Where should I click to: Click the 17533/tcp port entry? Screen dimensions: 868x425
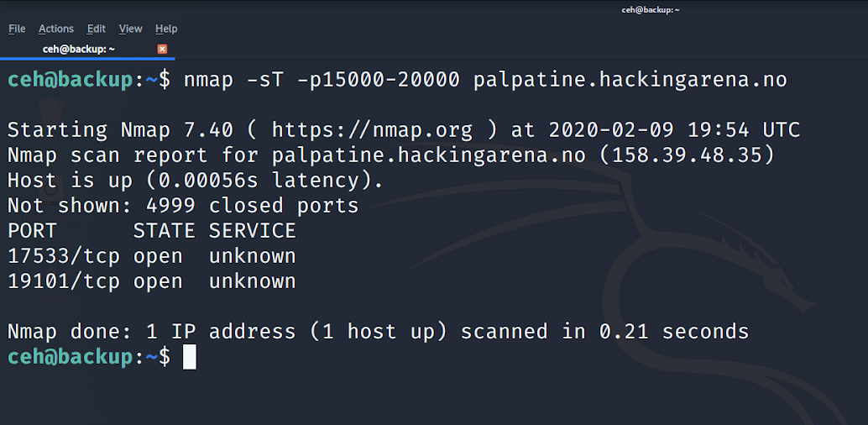[x=64, y=256]
